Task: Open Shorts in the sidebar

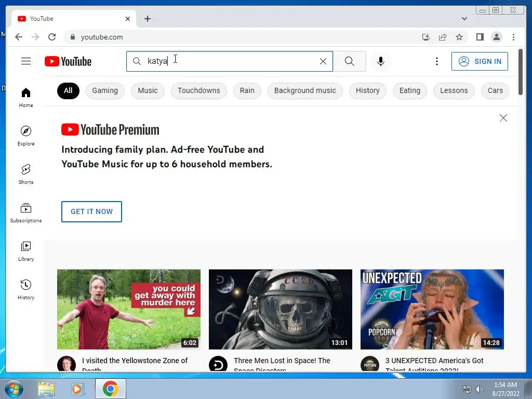Action: [26, 175]
